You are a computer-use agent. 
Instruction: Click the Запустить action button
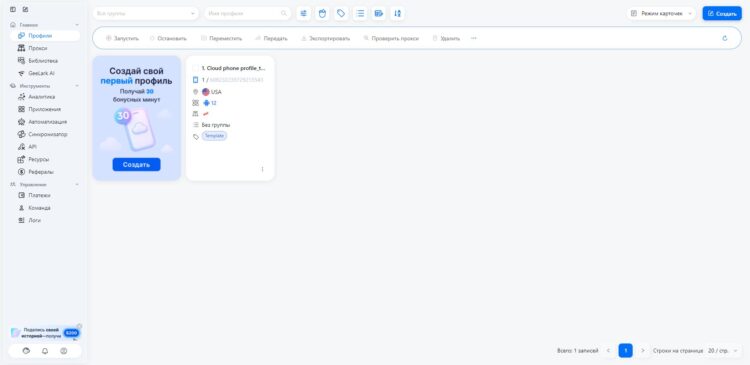122,38
